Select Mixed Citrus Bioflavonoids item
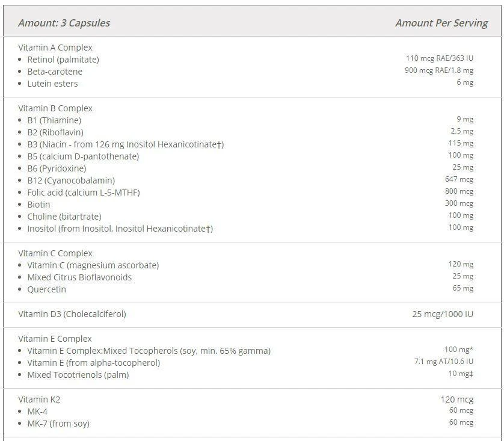This screenshot has width=504, height=441. 79,277
